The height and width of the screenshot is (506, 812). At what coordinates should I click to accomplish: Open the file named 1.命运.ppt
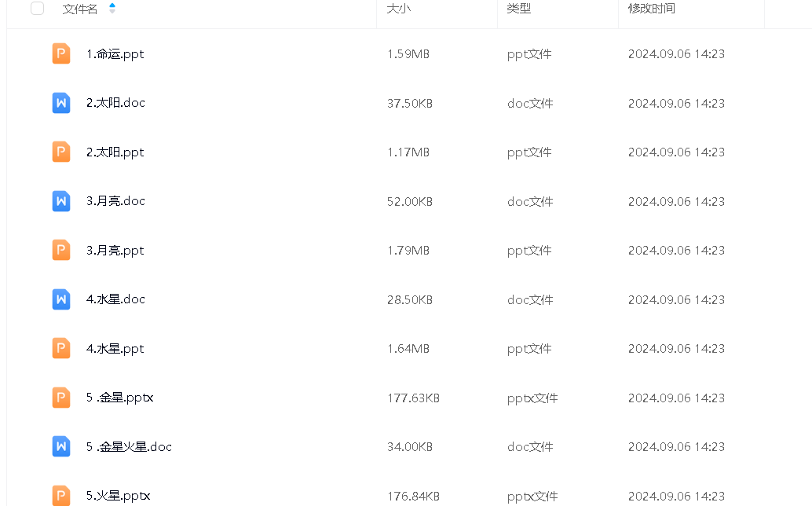pos(115,54)
